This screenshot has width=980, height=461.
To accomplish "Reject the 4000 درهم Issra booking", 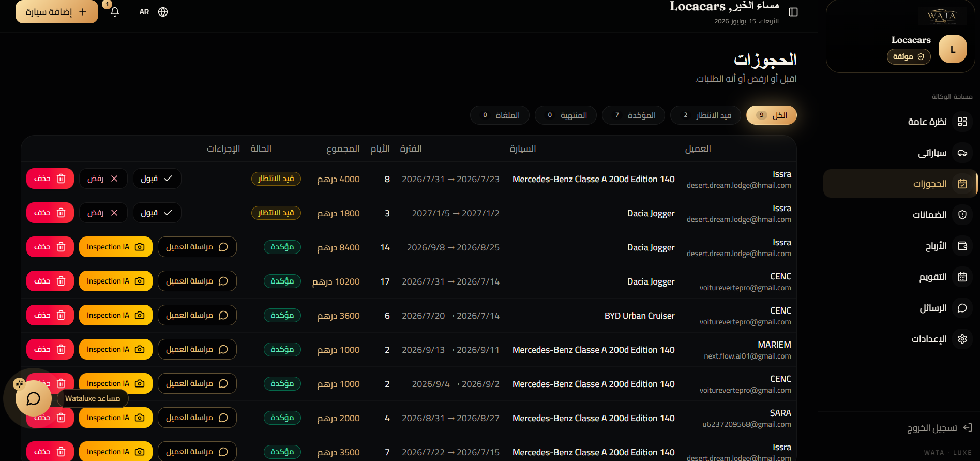I will (103, 179).
